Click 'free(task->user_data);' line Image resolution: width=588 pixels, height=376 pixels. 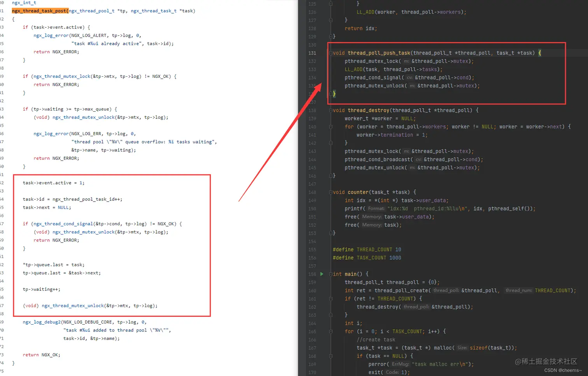click(x=389, y=217)
